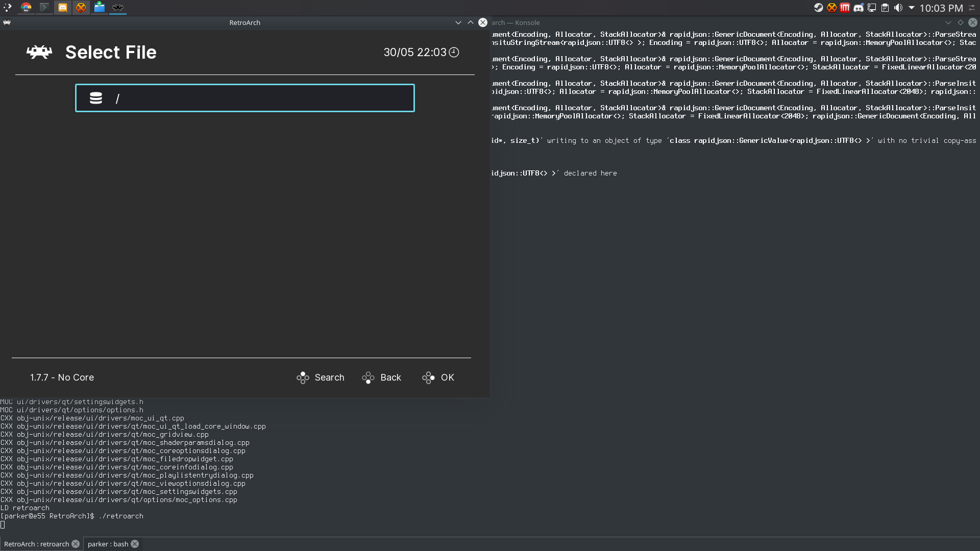Launch Google Chrome from the taskbar
The width and height of the screenshot is (980, 551).
point(26,8)
